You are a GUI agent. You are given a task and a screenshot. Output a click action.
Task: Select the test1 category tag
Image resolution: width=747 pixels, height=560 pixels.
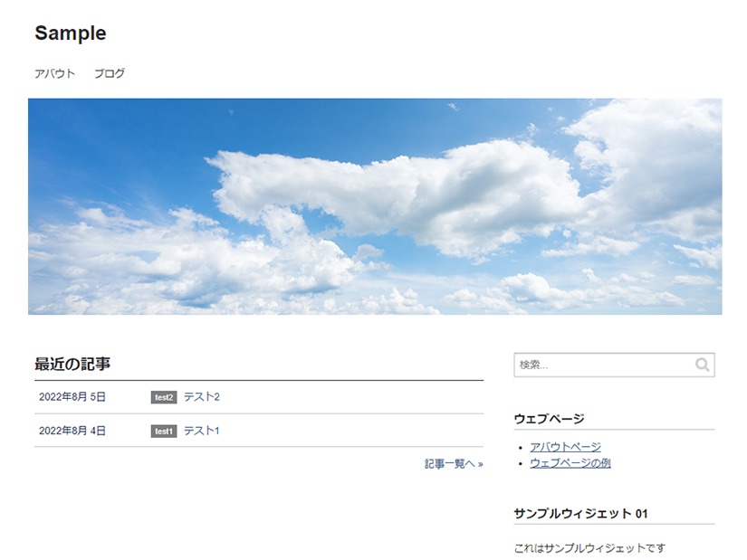tap(164, 431)
